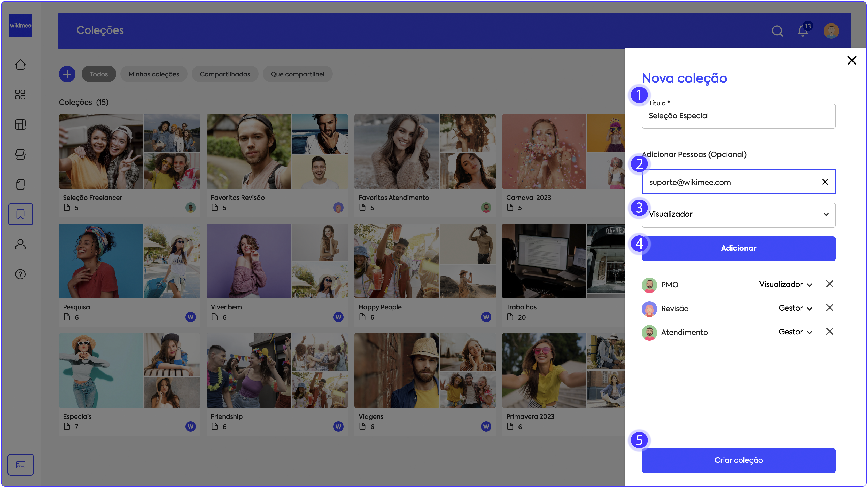The height and width of the screenshot is (488, 868).
Task: Clear the suporte@wikimee.com email field
Action: (x=825, y=182)
